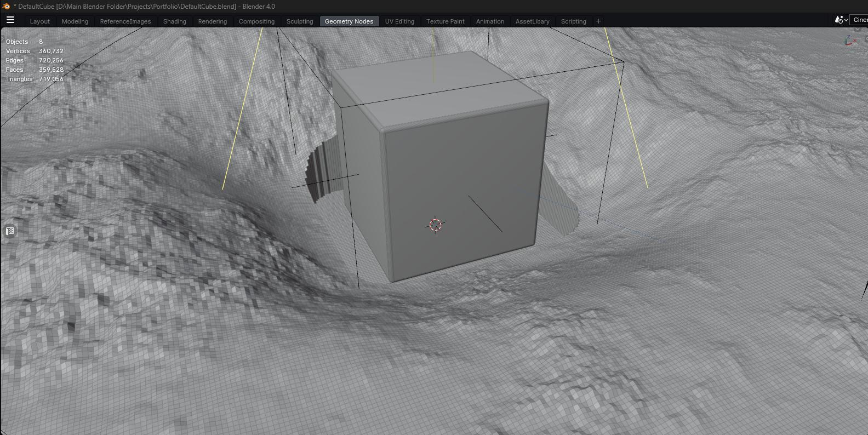
Task: Switch to the Scripting workspace tab
Action: tap(574, 21)
